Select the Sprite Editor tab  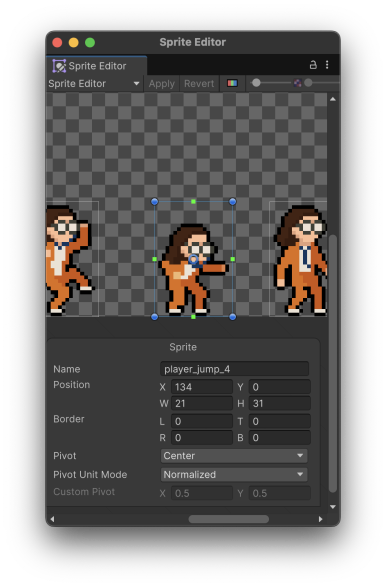pos(97,66)
